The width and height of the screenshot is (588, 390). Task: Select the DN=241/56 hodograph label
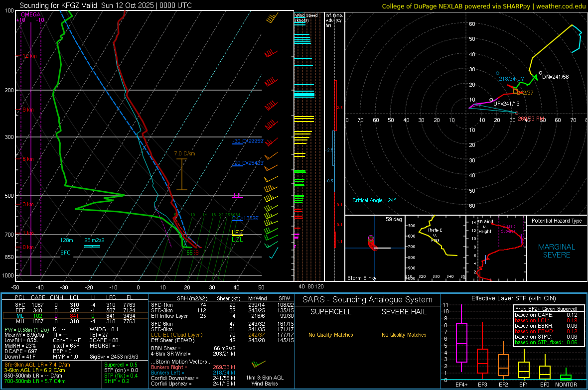tap(556, 77)
